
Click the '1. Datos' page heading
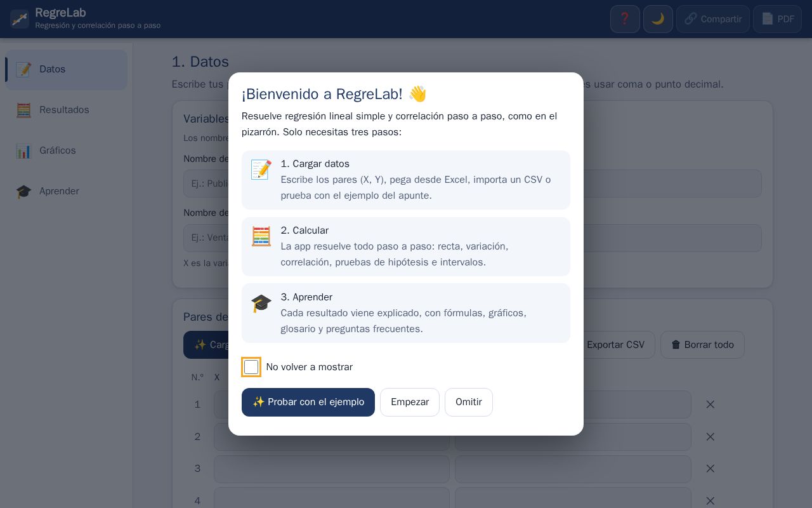tap(200, 62)
